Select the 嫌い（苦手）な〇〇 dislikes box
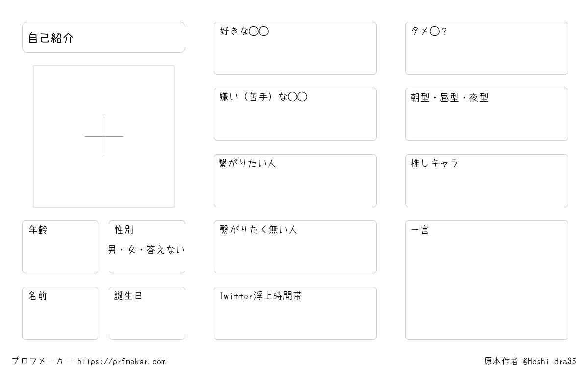The height and width of the screenshot is (368, 588). coord(295,114)
